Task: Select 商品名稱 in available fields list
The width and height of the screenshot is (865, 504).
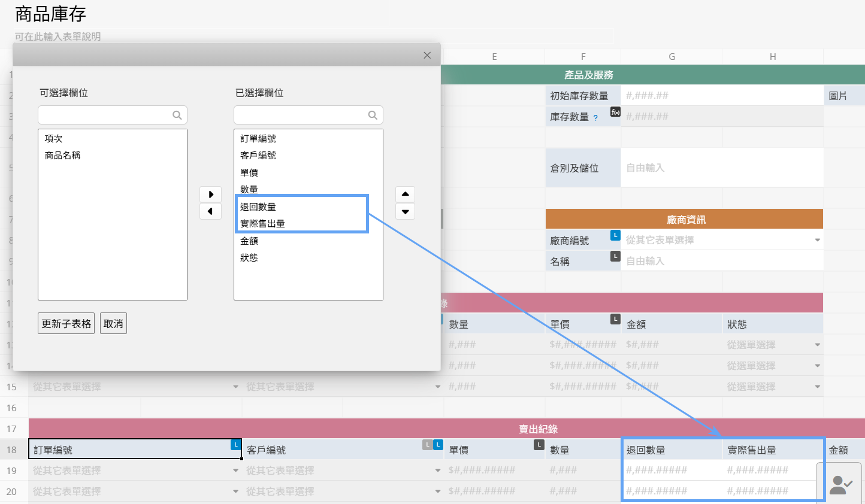Action: 62,155
